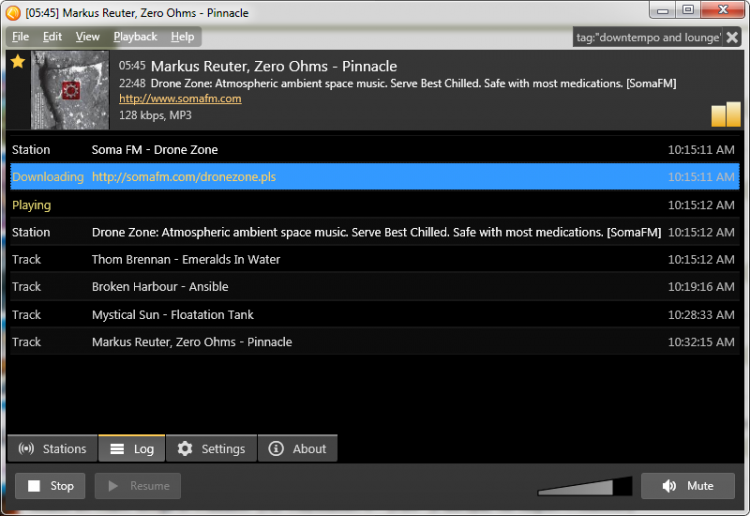This screenshot has height=516, width=750.
Task: Maximize the radio player window
Action: 688,10
